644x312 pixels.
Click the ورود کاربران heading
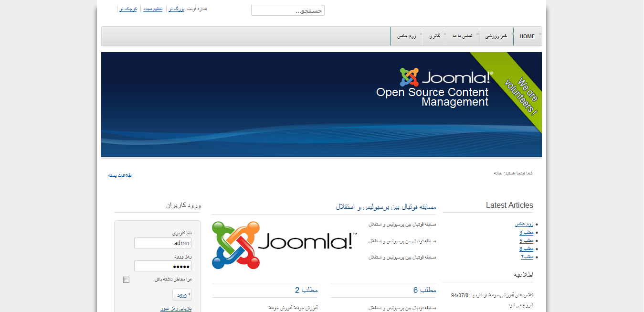click(x=183, y=205)
